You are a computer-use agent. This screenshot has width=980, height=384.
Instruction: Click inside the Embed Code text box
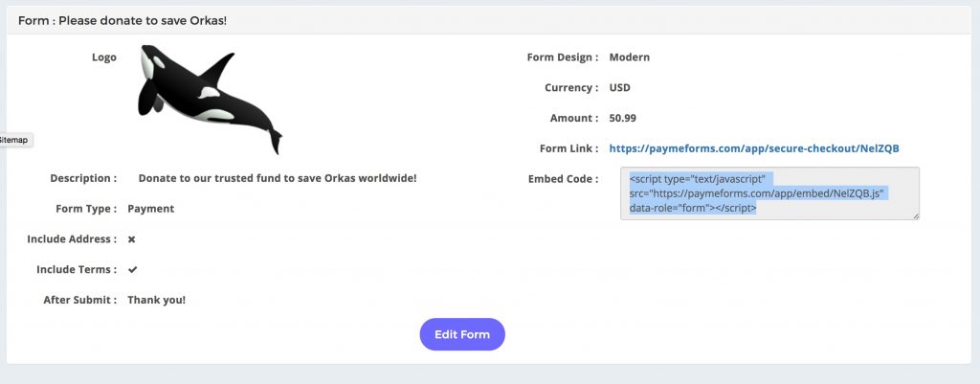769,193
